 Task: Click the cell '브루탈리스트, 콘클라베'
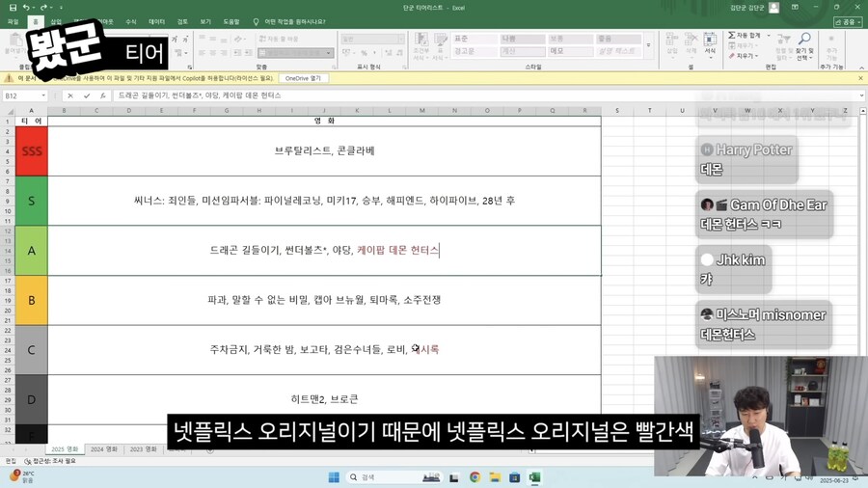pos(324,151)
